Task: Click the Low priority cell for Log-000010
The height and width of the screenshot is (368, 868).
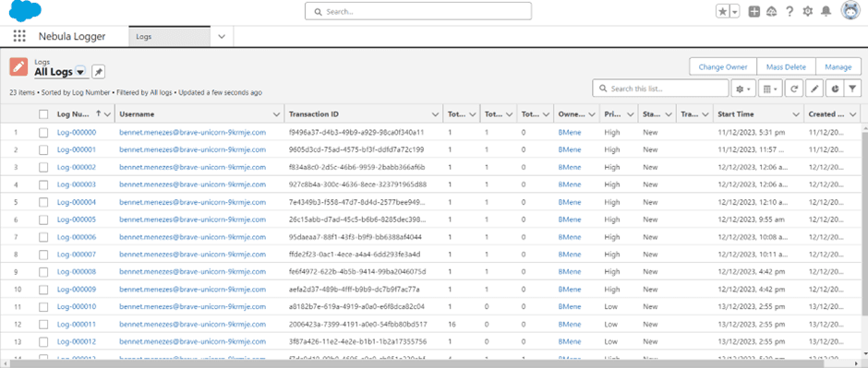Action: click(x=610, y=306)
